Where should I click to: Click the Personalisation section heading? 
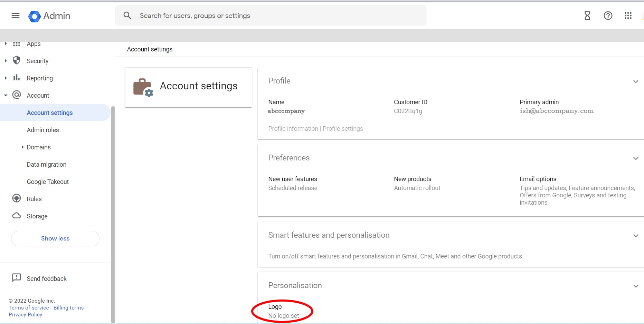[x=295, y=285]
